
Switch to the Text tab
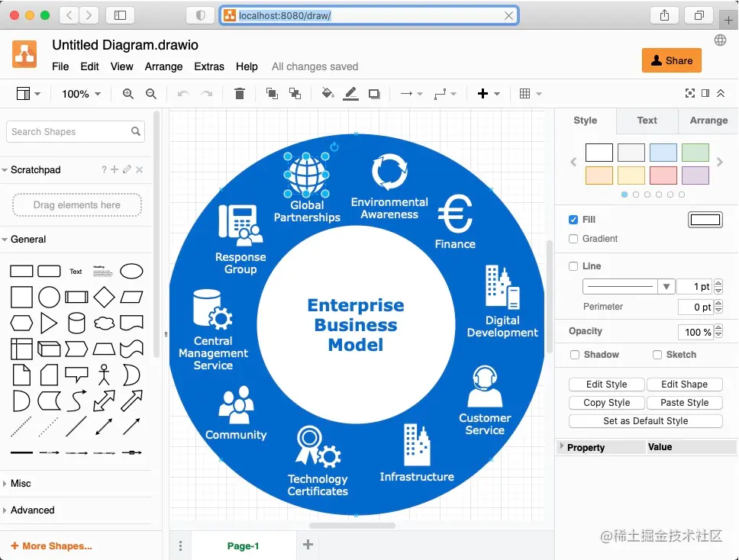pyautogui.click(x=647, y=121)
